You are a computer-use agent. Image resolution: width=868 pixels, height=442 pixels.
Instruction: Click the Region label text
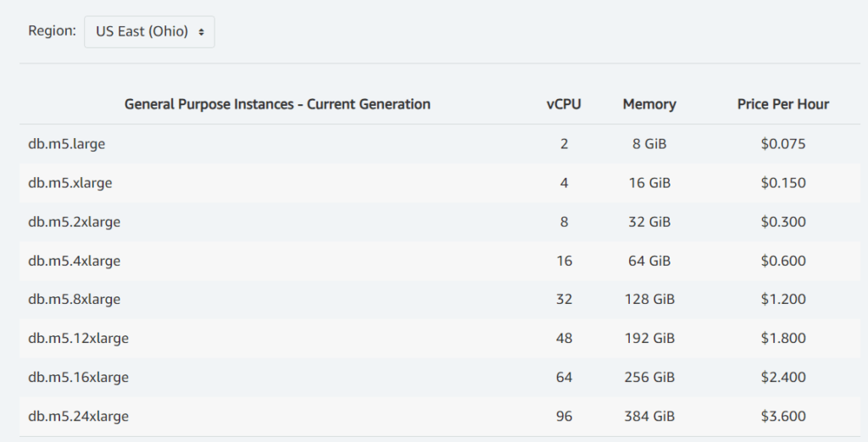coord(52,30)
